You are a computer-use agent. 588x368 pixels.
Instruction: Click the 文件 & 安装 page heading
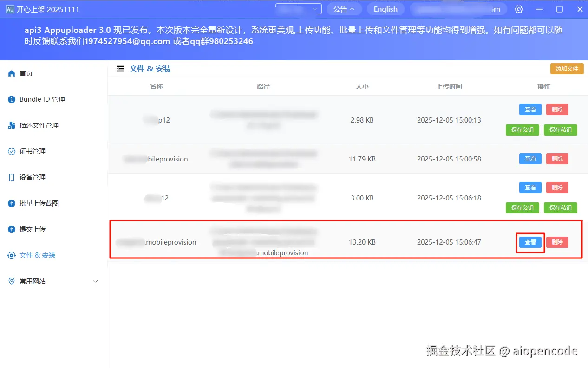(x=150, y=69)
